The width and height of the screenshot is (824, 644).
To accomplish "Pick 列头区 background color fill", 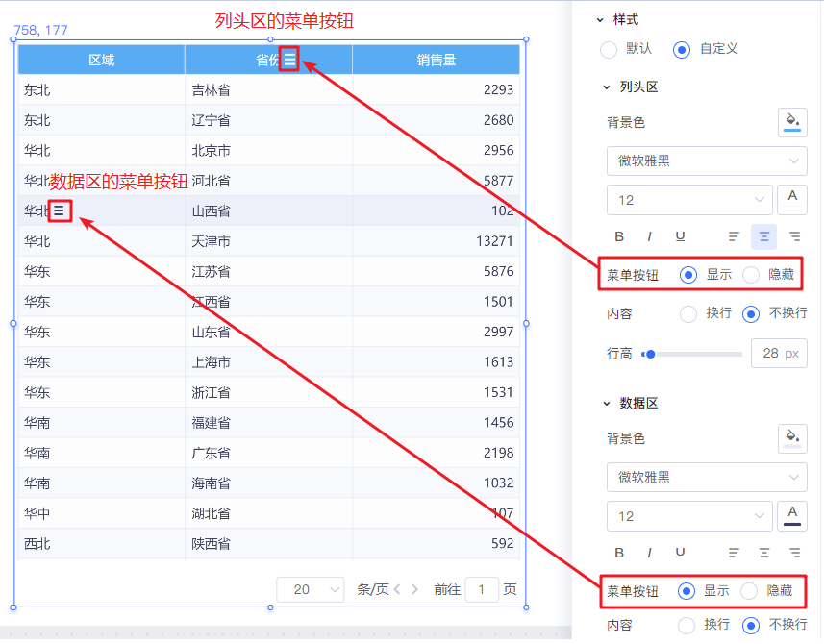I will point(792,122).
